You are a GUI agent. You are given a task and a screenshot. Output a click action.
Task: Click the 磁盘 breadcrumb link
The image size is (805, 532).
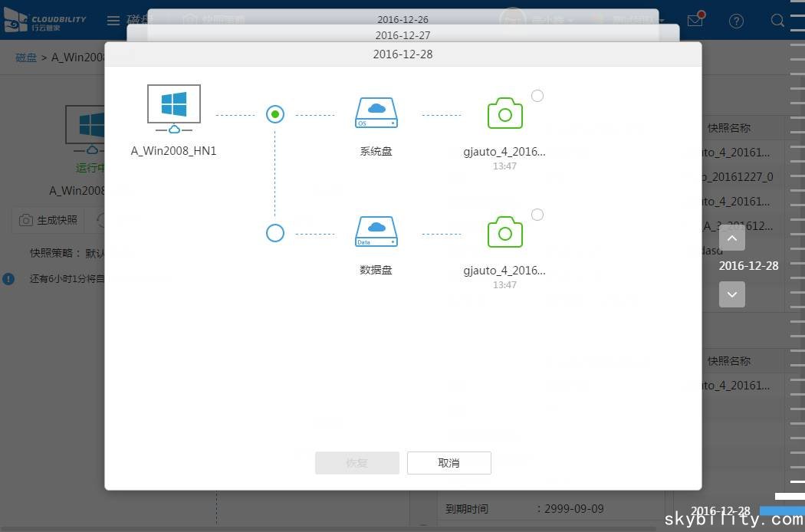coord(26,57)
